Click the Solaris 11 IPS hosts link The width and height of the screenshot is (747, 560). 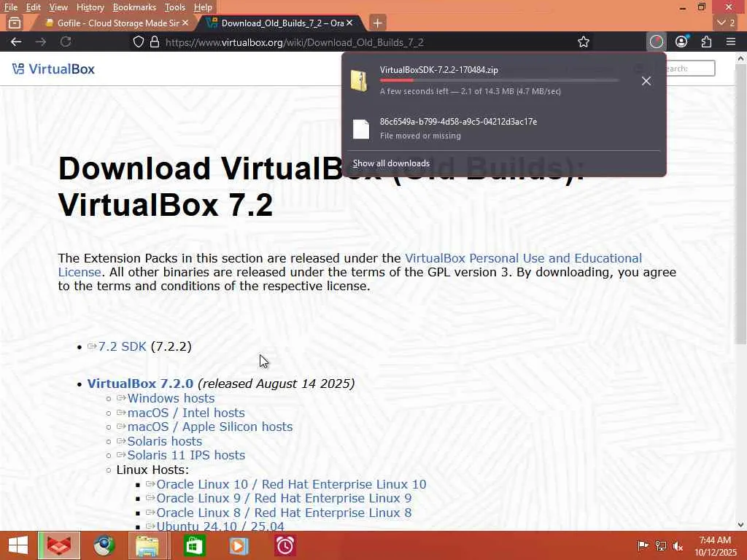pyautogui.click(x=186, y=455)
